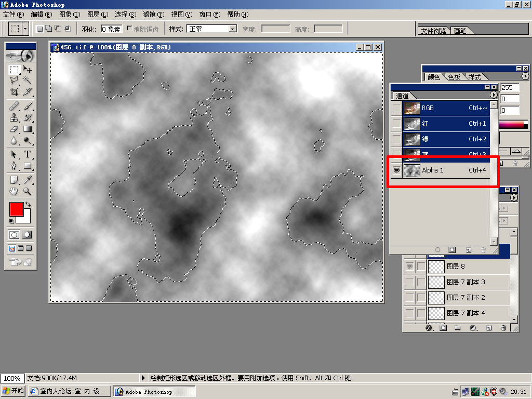The width and height of the screenshot is (532, 399).
Task: Open the 文件 menu
Action: coord(14,14)
